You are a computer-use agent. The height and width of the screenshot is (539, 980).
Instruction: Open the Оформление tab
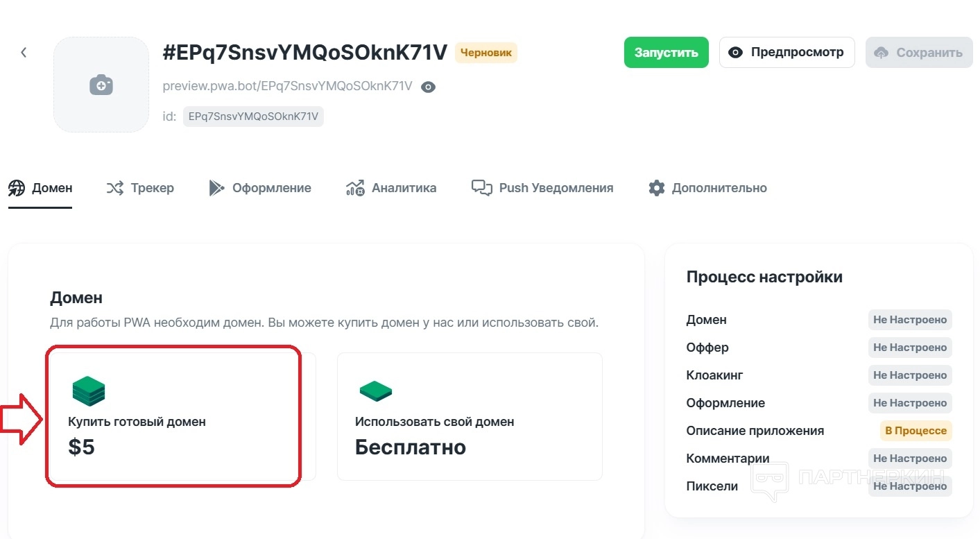point(260,188)
